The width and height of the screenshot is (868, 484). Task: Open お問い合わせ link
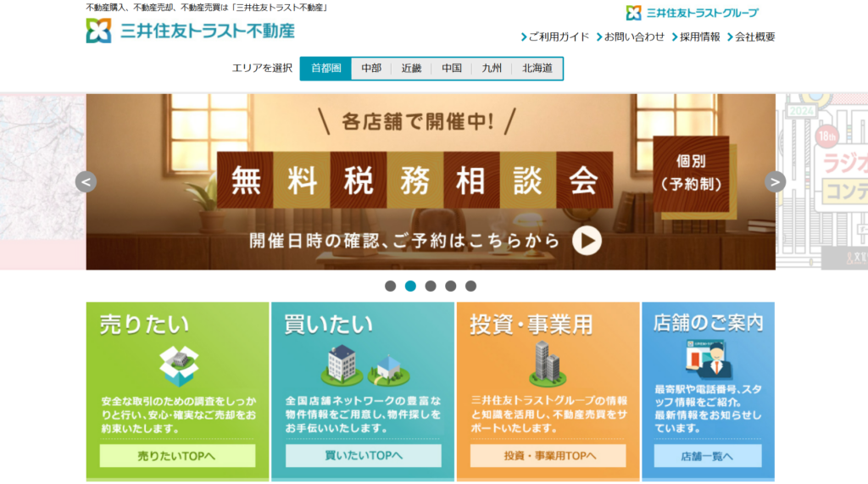630,37
